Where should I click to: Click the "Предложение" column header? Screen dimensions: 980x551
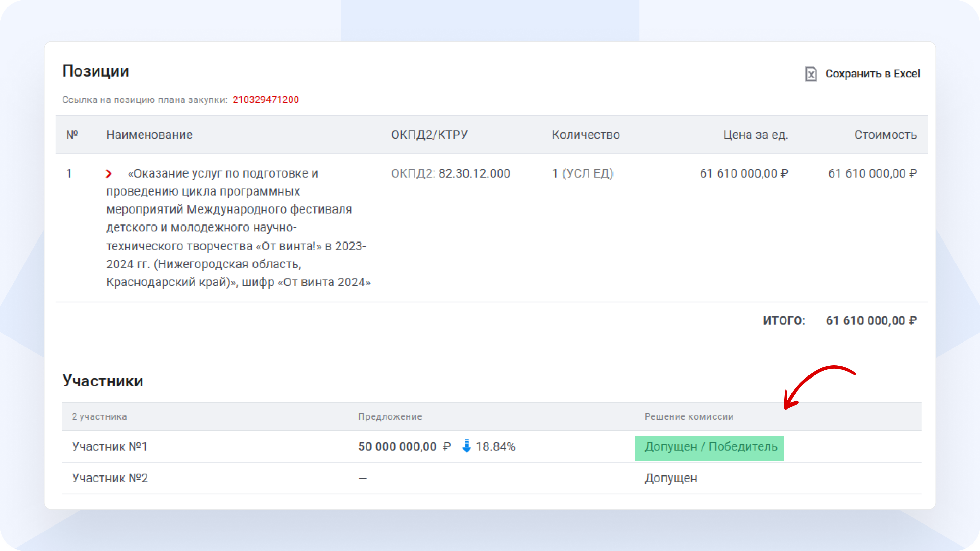point(390,416)
